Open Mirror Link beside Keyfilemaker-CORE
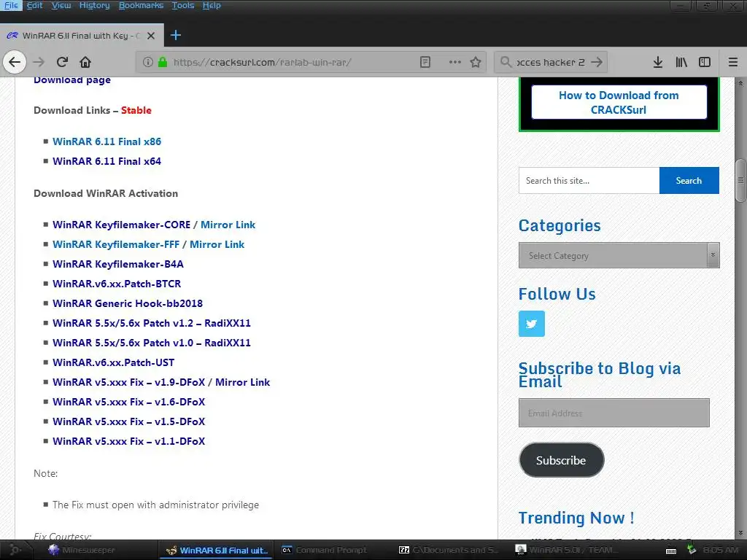The height and width of the screenshot is (560, 747). coord(228,225)
